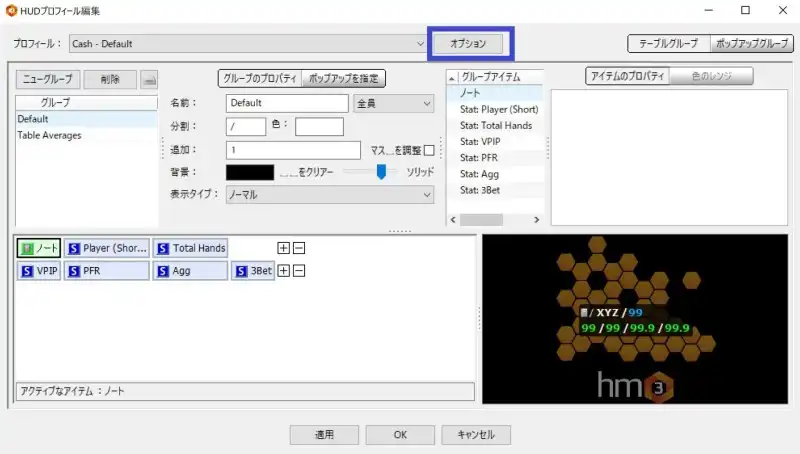
Task: Click the ノート note item in layout
Action: [x=39, y=248]
